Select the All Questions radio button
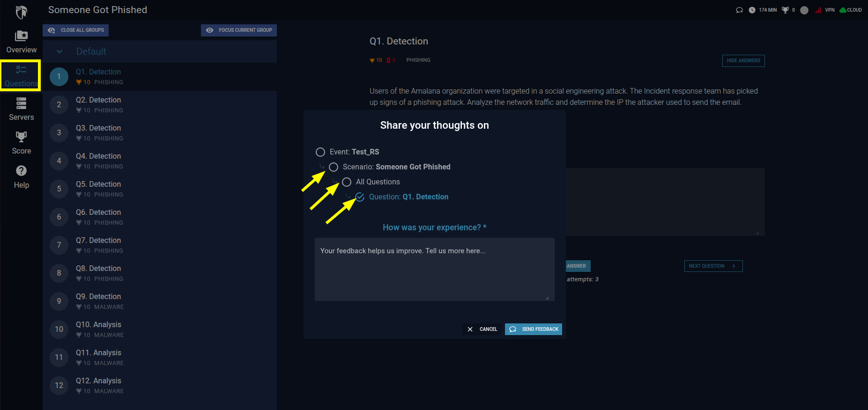The height and width of the screenshot is (410, 868). [347, 182]
